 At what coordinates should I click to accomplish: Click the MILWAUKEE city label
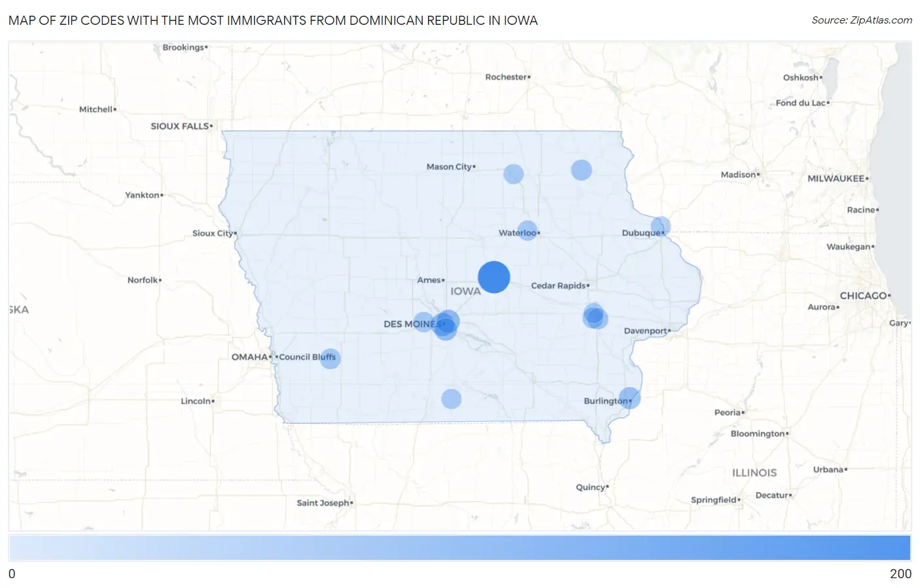coord(838,179)
